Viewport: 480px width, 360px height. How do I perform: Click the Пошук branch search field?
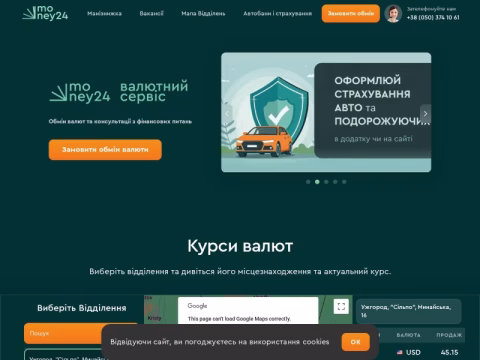coord(81,333)
